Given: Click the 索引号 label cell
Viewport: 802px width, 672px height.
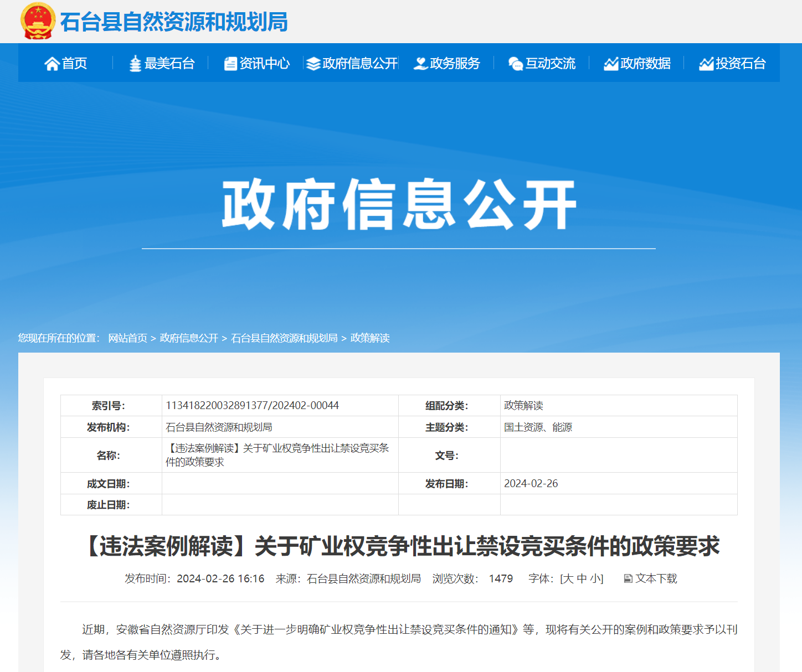Looking at the screenshot, I should click(111, 406).
